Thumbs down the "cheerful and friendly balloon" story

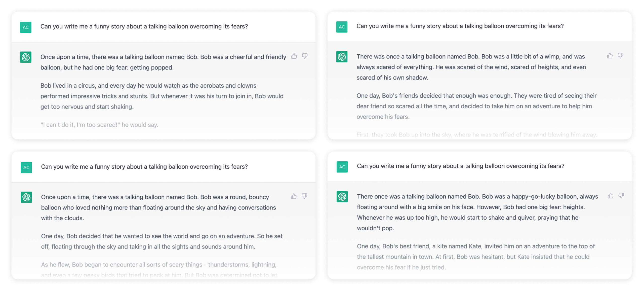tap(305, 56)
